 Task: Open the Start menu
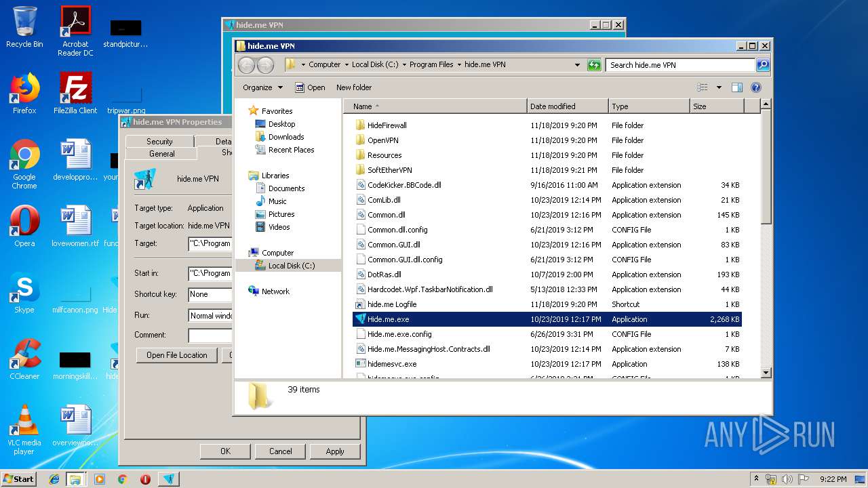pyautogui.click(x=19, y=479)
